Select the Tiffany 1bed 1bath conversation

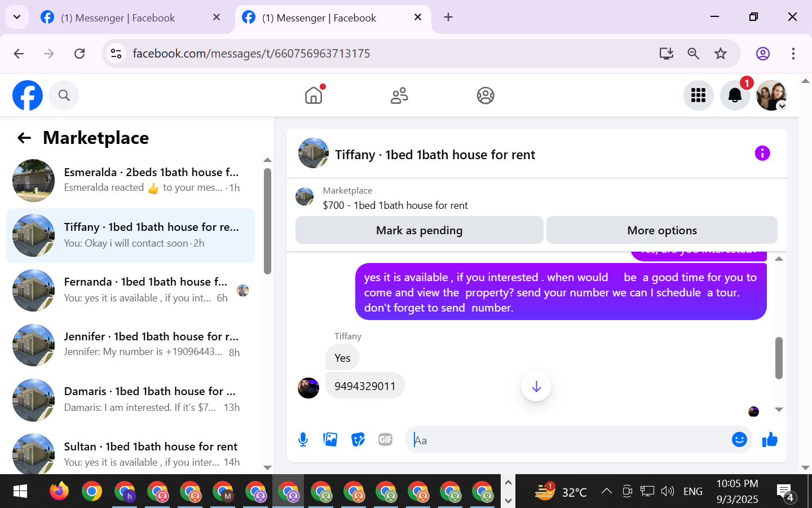click(130, 235)
